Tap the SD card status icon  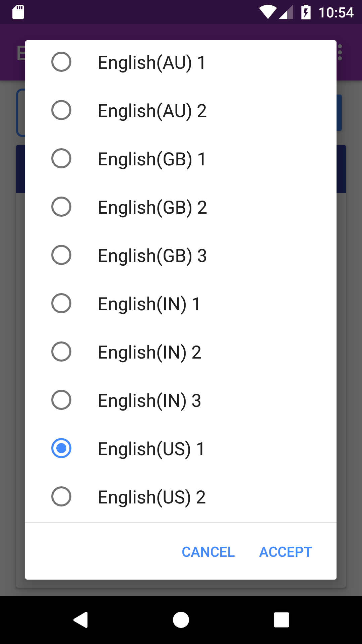point(18,12)
